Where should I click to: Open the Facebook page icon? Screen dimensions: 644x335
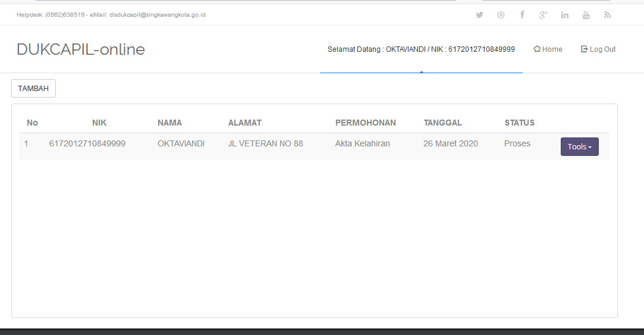[x=522, y=15]
